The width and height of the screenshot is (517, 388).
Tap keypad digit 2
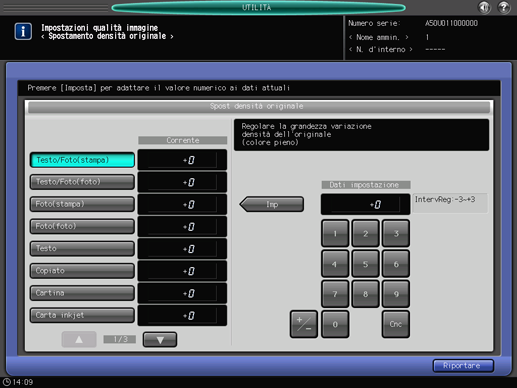366,233
